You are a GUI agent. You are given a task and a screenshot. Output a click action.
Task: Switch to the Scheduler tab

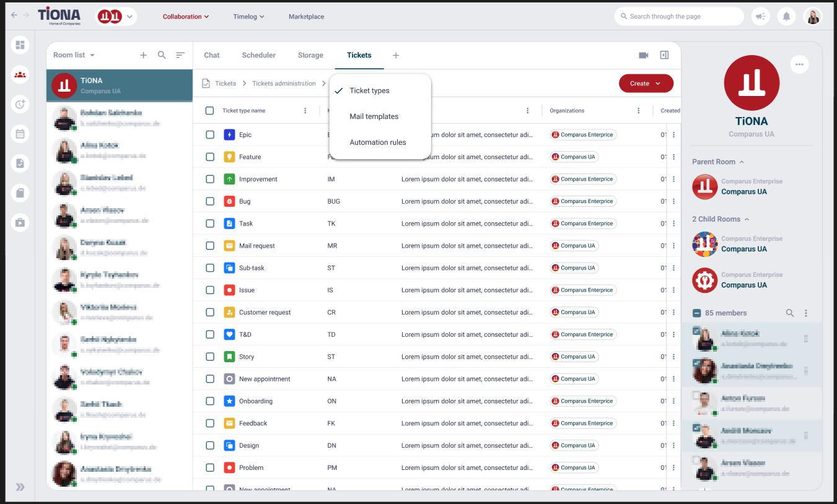point(259,55)
